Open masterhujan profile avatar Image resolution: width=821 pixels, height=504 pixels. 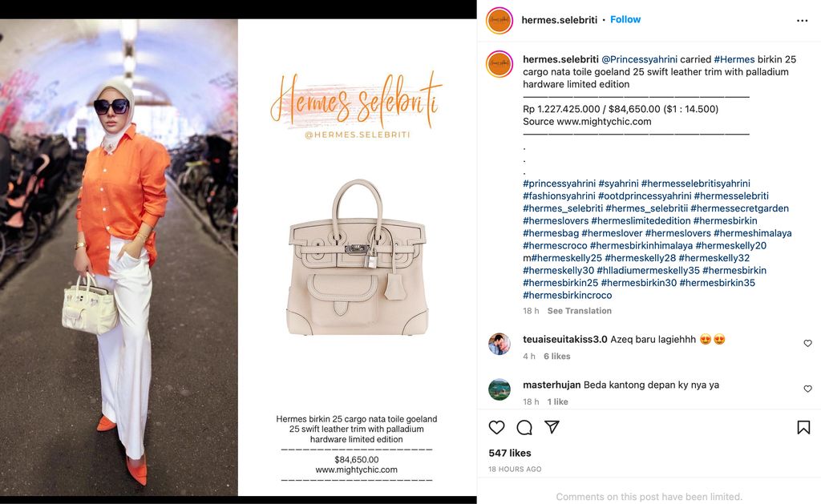pos(499,389)
